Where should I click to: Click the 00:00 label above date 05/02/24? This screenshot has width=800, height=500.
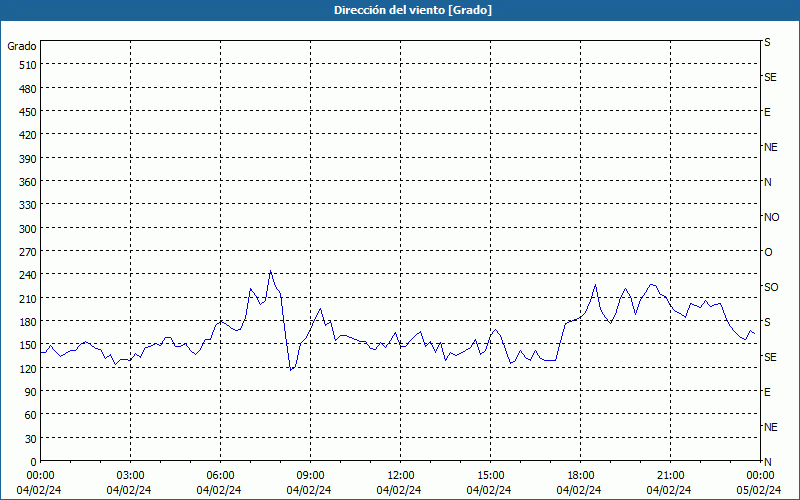click(760, 476)
